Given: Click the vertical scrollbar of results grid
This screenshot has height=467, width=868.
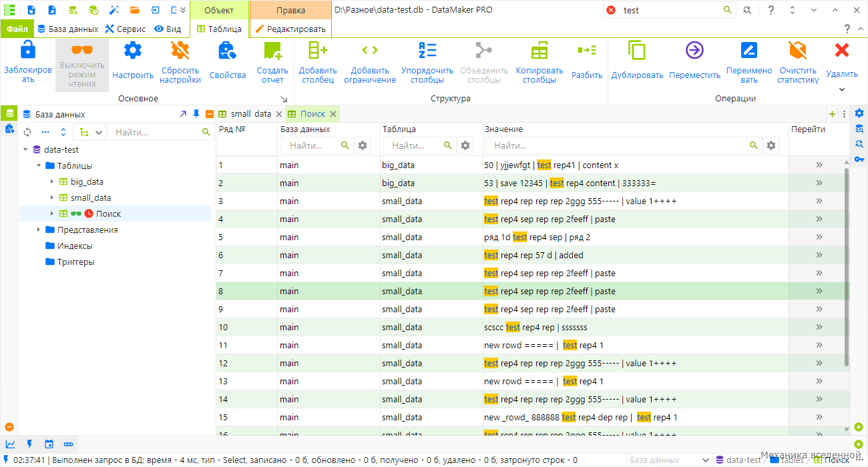Looking at the screenshot, I should pos(848,267).
